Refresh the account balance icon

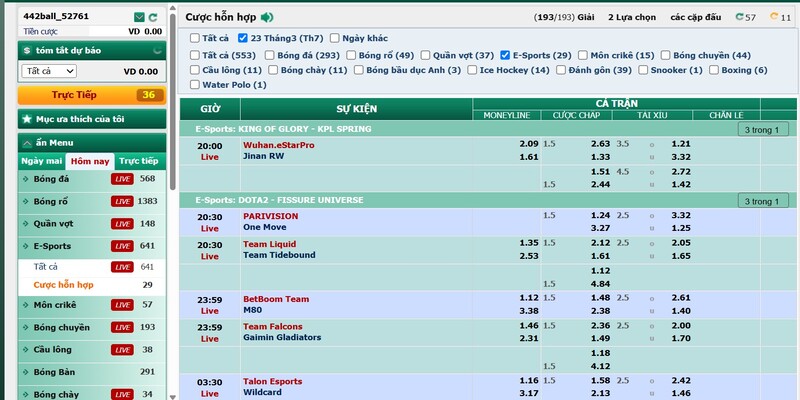point(153,17)
